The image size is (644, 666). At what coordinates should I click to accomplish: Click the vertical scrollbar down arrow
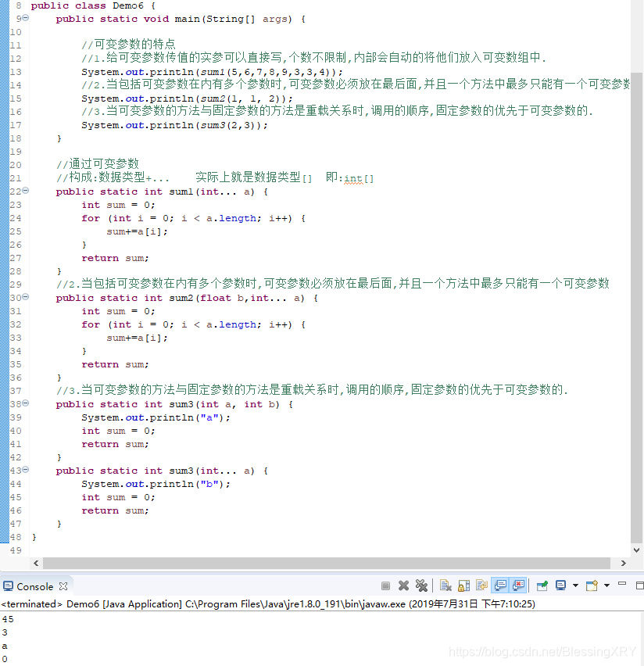(x=636, y=550)
